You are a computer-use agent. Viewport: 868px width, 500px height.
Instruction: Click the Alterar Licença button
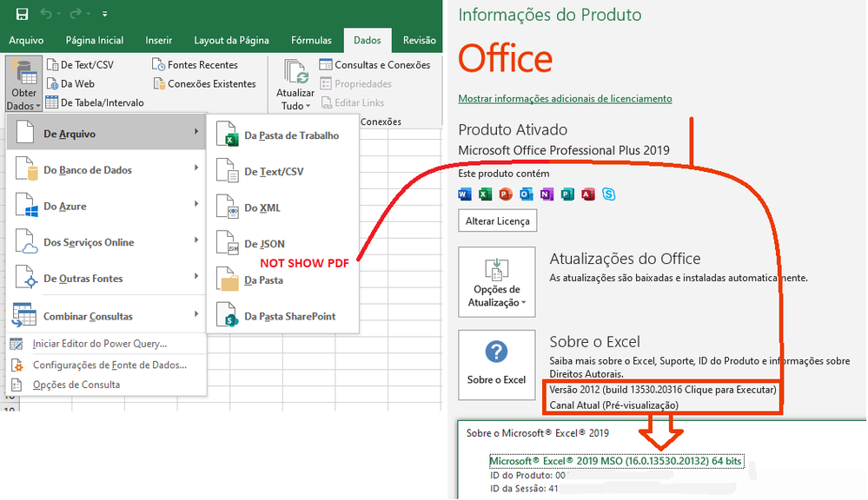tap(498, 220)
